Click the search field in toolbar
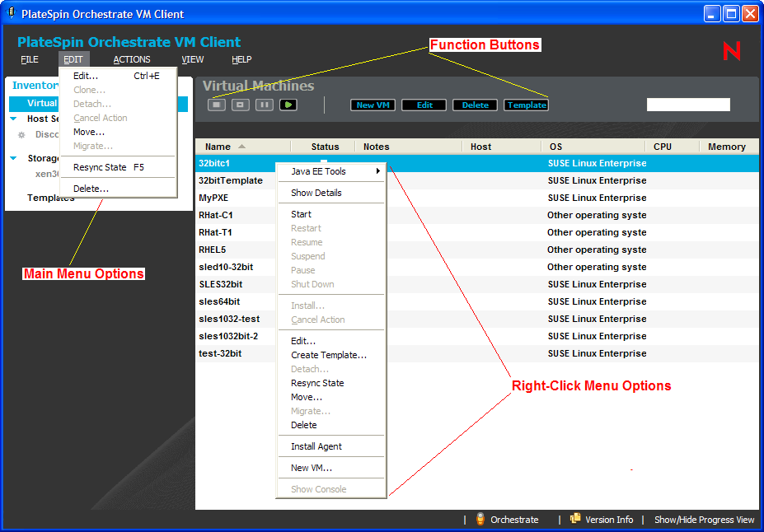The image size is (764, 532). click(688, 105)
